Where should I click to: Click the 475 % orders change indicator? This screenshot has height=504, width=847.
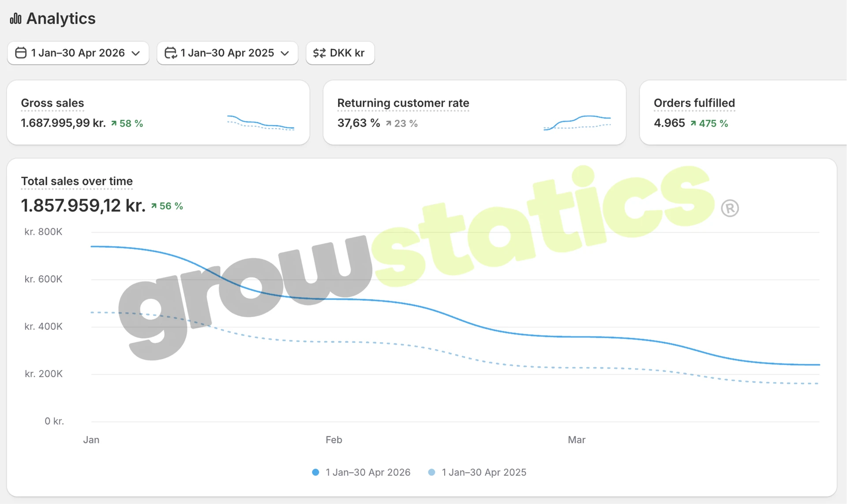(709, 123)
